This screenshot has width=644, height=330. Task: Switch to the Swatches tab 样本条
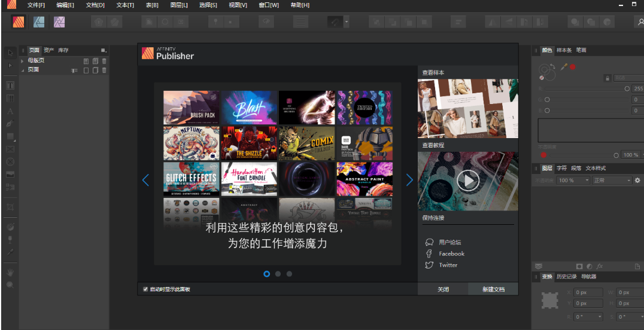[564, 50]
